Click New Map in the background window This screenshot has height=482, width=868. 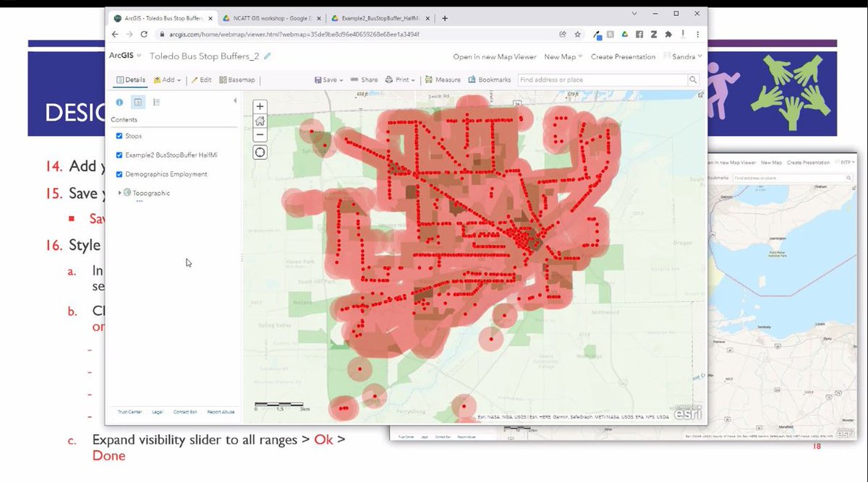click(771, 163)
